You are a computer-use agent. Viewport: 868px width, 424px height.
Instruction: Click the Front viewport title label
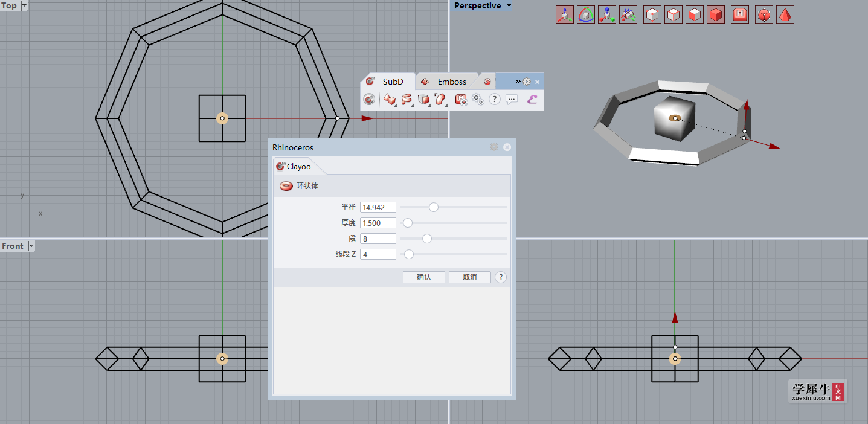coord(13,246)
